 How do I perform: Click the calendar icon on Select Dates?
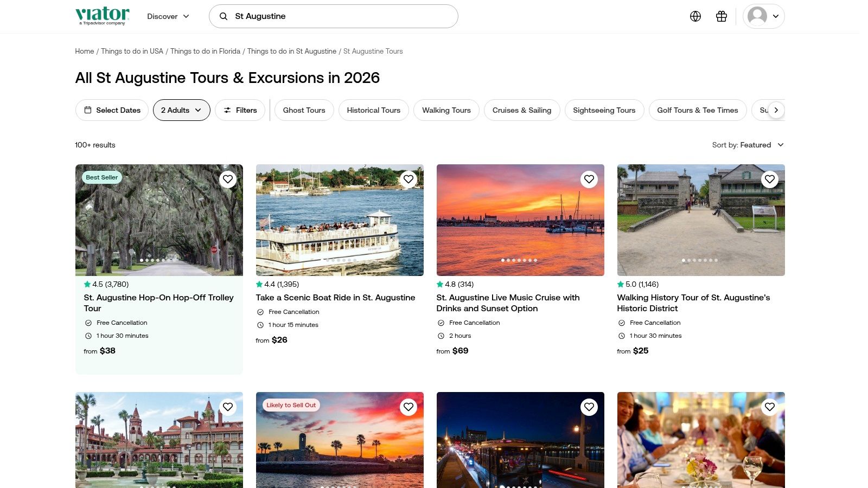coord(88,110)
